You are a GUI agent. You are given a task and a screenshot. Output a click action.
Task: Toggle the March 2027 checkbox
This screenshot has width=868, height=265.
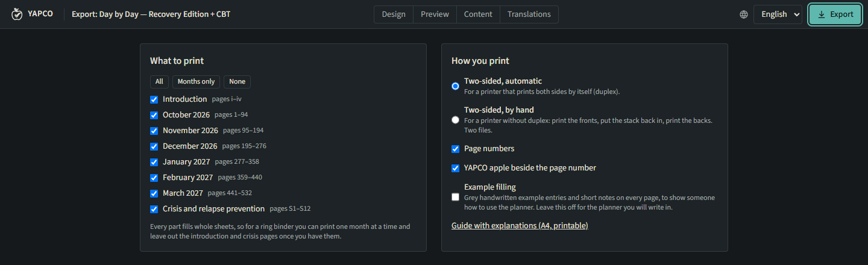coord(154,193)
